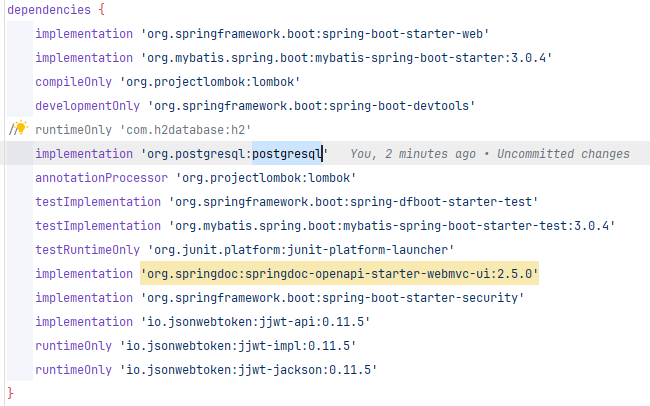The image size is (650, 406).
Task: Click the 'io.jsonwebtoken:jjwt-api:0.11.5' string
Action: tap(255, 322)
